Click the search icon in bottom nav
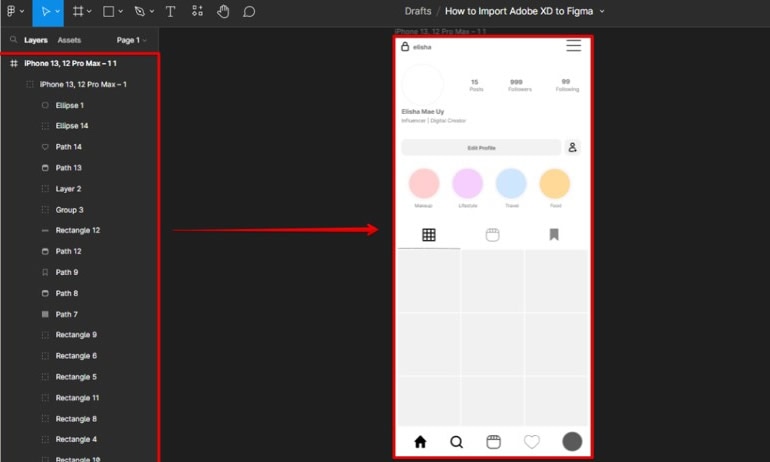The image size is (770, 462). point(457,442)
